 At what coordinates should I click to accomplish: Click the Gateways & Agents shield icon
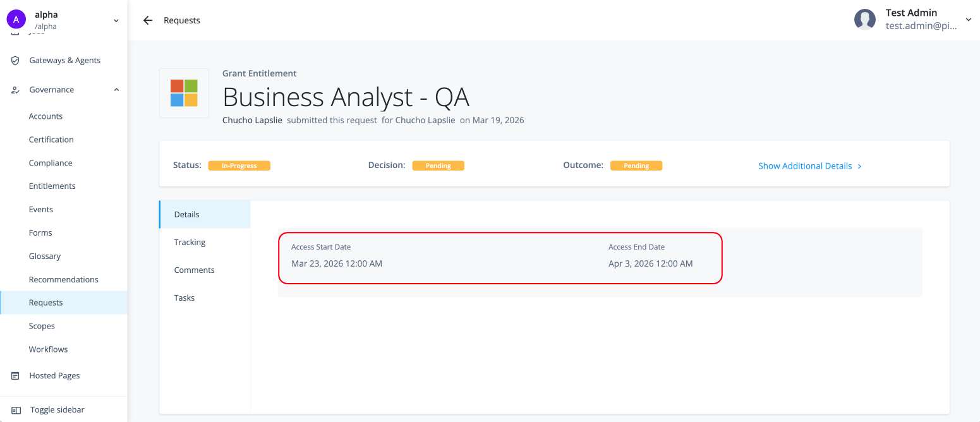pos(16,61)
